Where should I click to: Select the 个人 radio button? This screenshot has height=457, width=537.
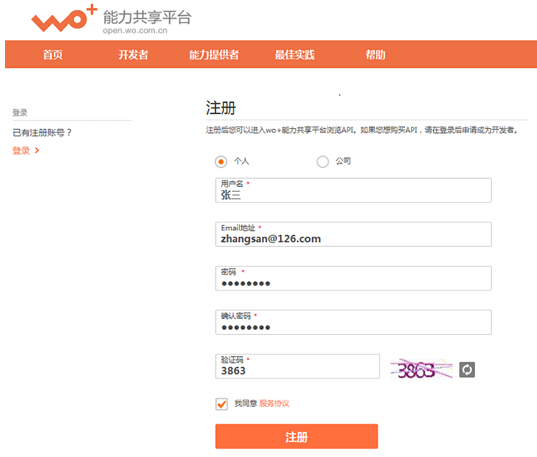tap(221, 161)
